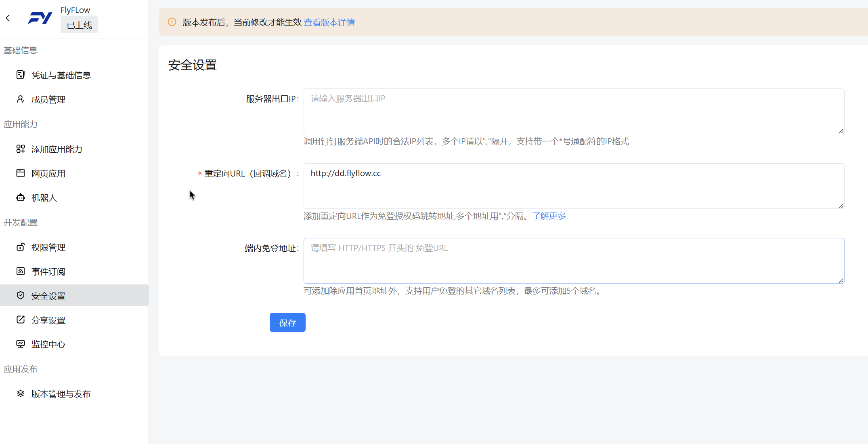Select 网页应用 in sidebar
The height and width of the screenshot is (444, 868).
click(x=74, y=174)
